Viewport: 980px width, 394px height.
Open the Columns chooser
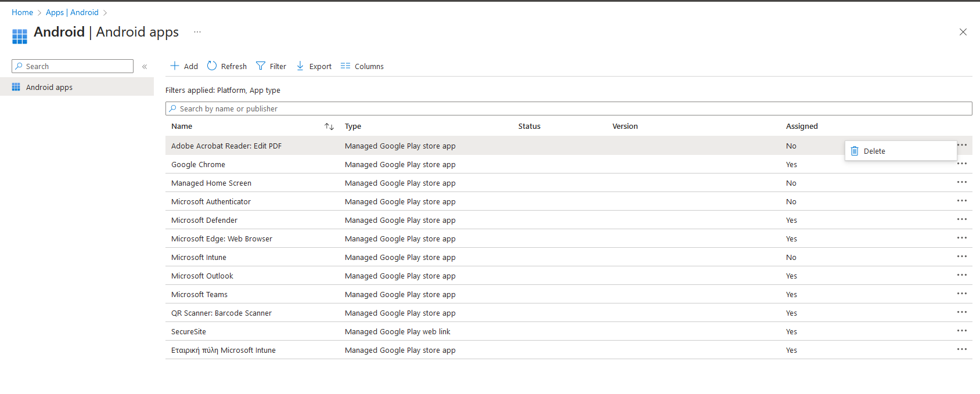[x=362, y=66]
